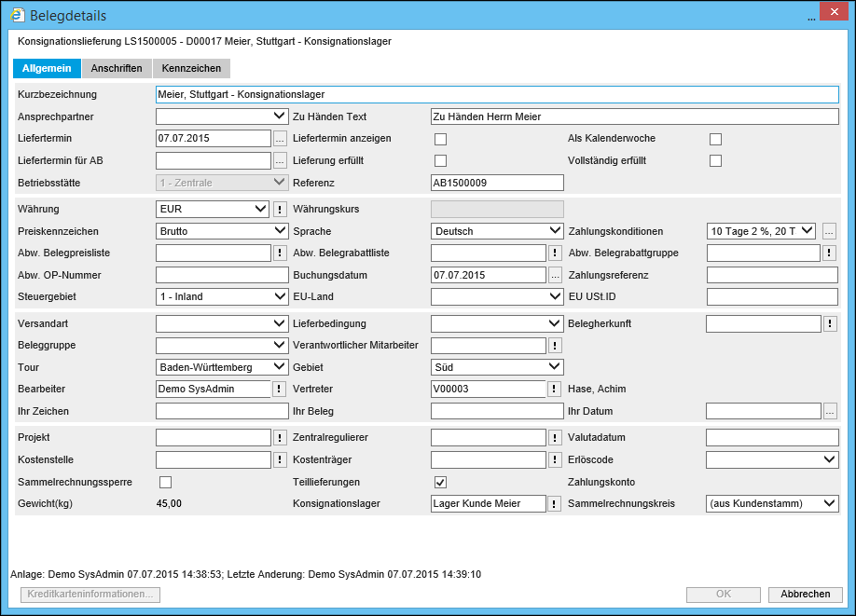The image size is (856, 616).
Task: Open the Tour dropdown list
Action: coord(222,367)
